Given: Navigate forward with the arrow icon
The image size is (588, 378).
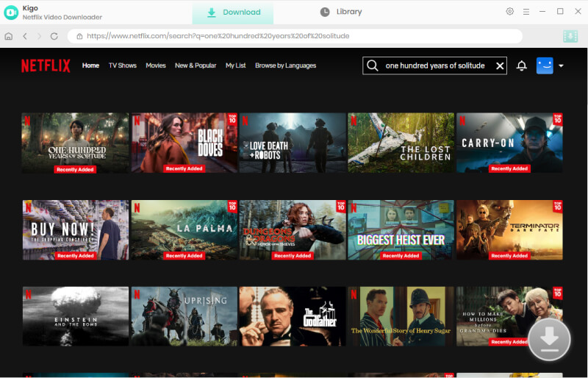Looking at the screenshot, I should 40,37.
